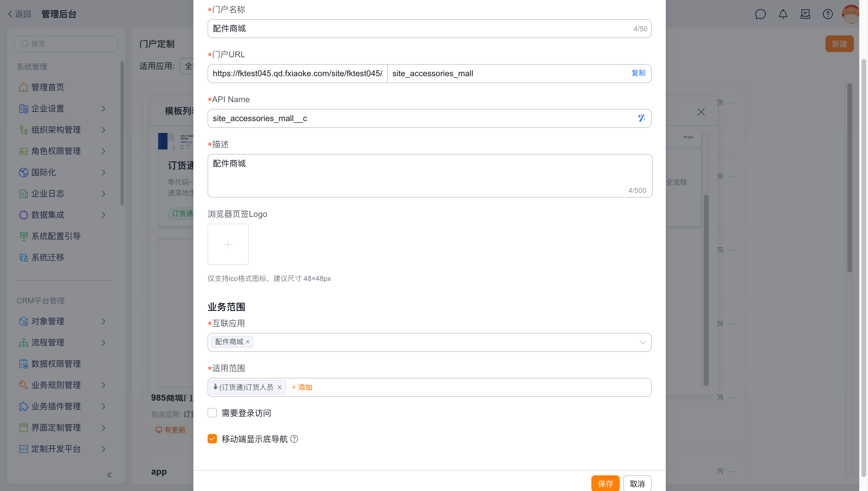
Task: Remove the (订货通)订货人员 scope tag
Action: point(279,387)
